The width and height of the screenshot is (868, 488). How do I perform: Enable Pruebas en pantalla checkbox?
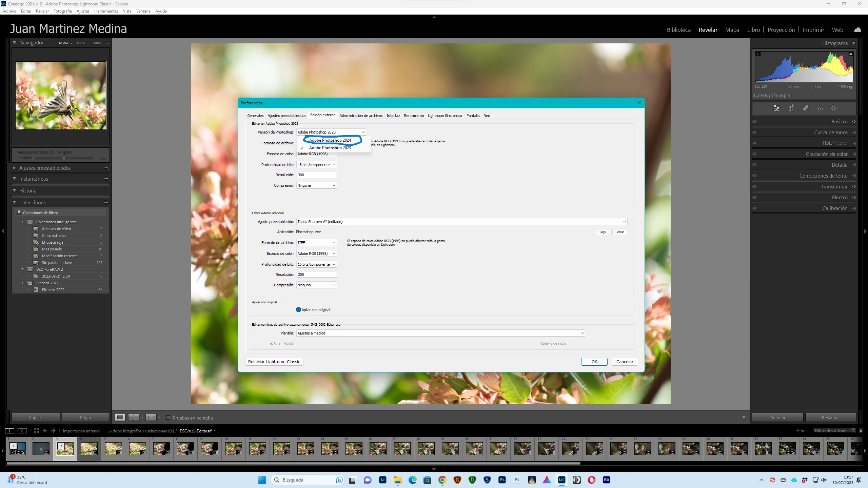(168, 418)
